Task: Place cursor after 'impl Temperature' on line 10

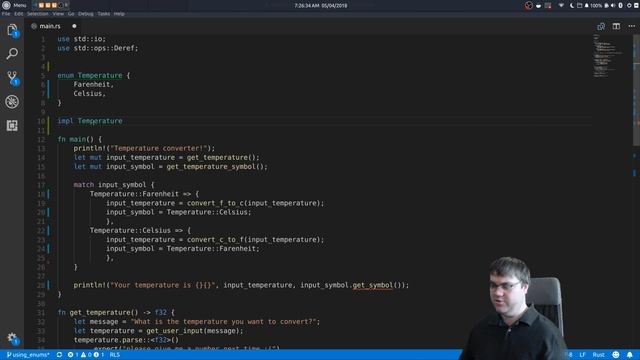Action: click(123, 121)
